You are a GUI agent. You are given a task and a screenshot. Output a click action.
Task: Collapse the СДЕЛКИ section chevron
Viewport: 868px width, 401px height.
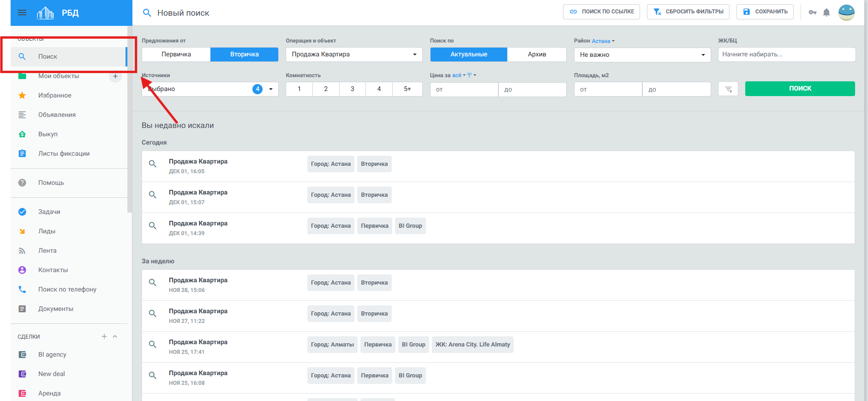(x=115, y=336)
